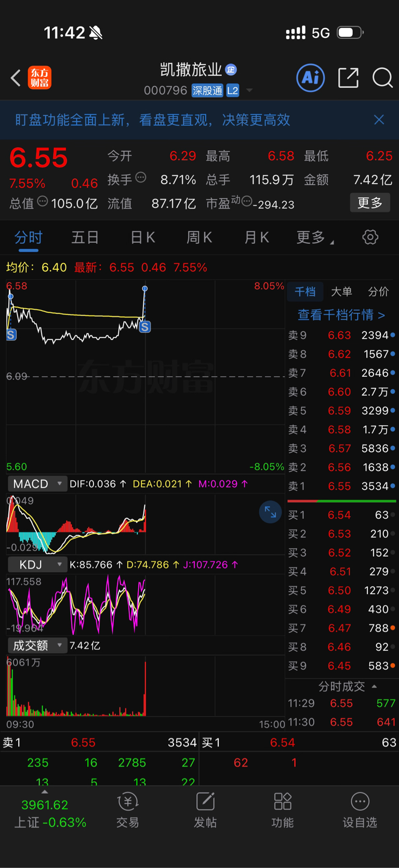
Task: Tap the back arrow icon
Action: [x=16, y=78]
